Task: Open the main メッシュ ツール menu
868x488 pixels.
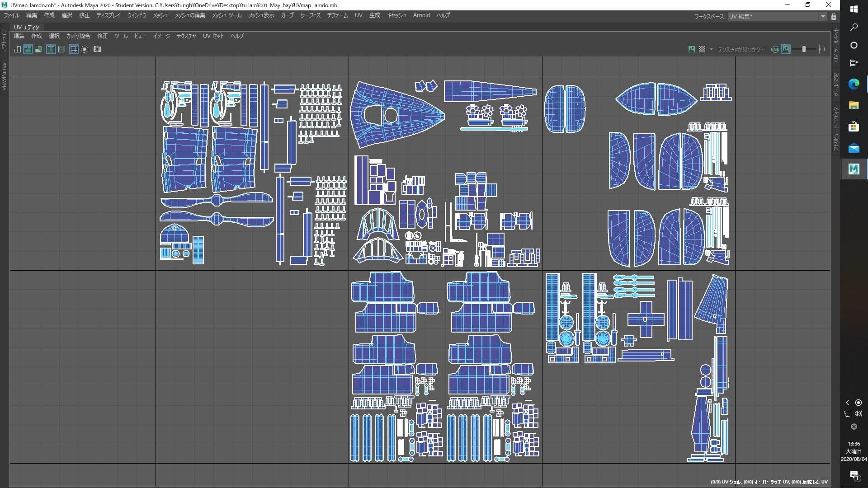Action: point(226,15)
